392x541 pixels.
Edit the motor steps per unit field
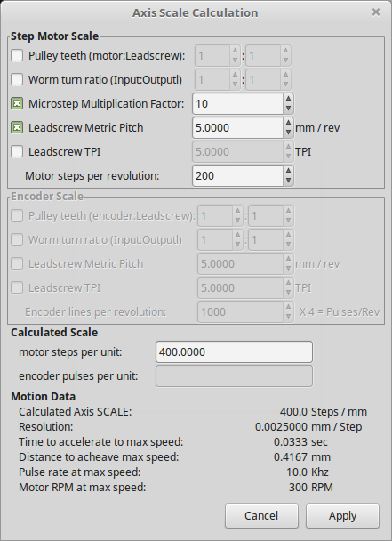point(234,352)
